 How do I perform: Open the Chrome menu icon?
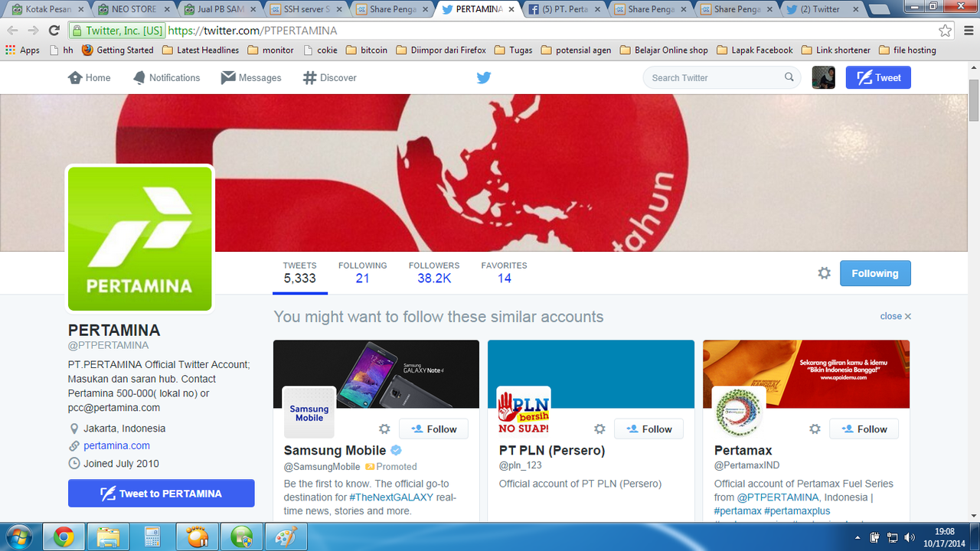pyautogui.click(x=967, y=31)
